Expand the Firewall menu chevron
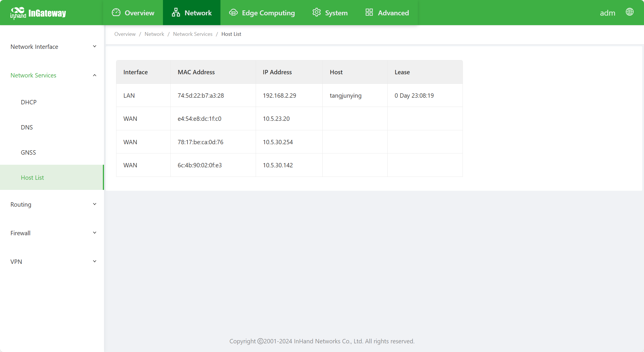This screenshot has width=644, height=352. pos(94,233)
